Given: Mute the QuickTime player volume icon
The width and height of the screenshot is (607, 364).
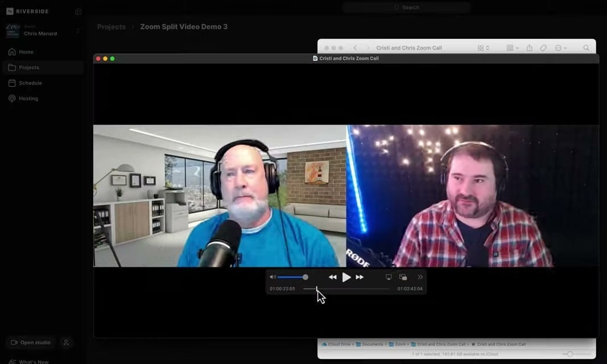Looking at the screenshot, I should pos(272,277).
